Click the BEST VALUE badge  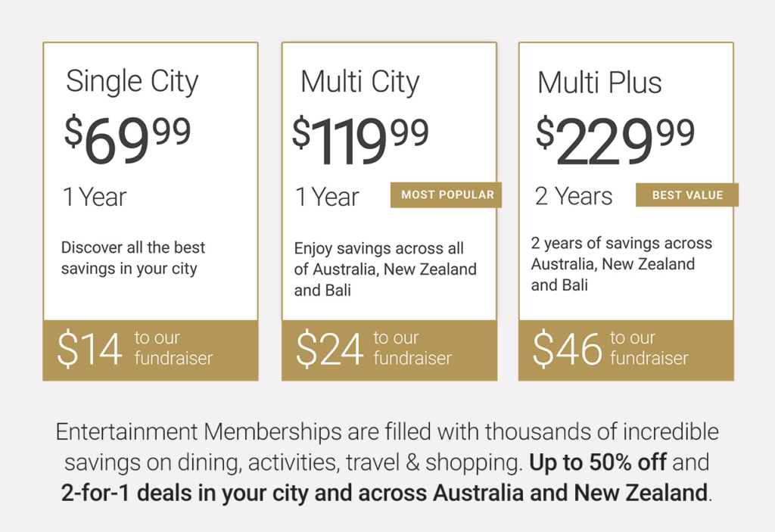click(687, 195)
